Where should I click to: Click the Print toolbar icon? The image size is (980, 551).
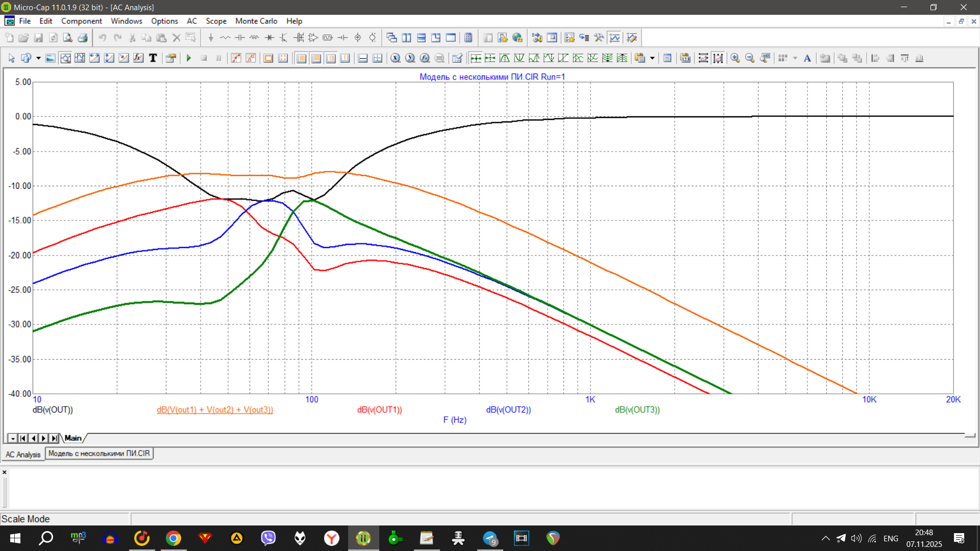(83, 38)
